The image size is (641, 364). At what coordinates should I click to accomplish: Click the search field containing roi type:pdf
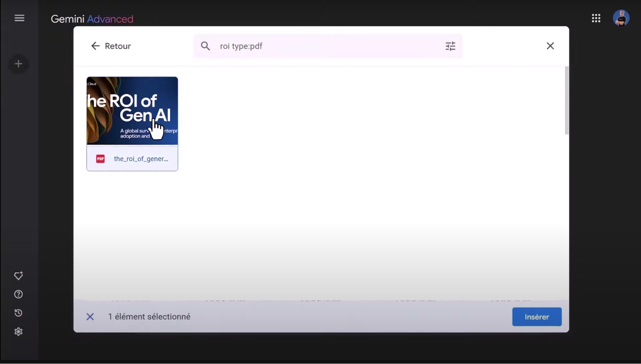pos(327,46)
